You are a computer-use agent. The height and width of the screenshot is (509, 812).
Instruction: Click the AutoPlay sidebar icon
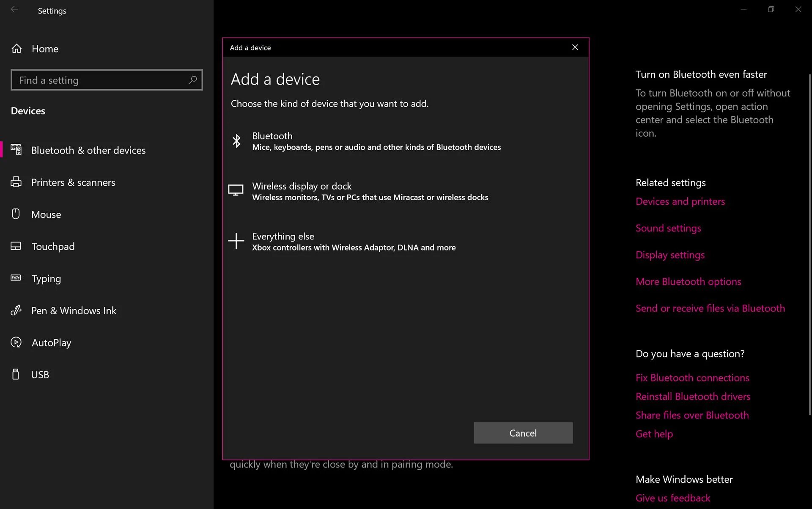16,342
